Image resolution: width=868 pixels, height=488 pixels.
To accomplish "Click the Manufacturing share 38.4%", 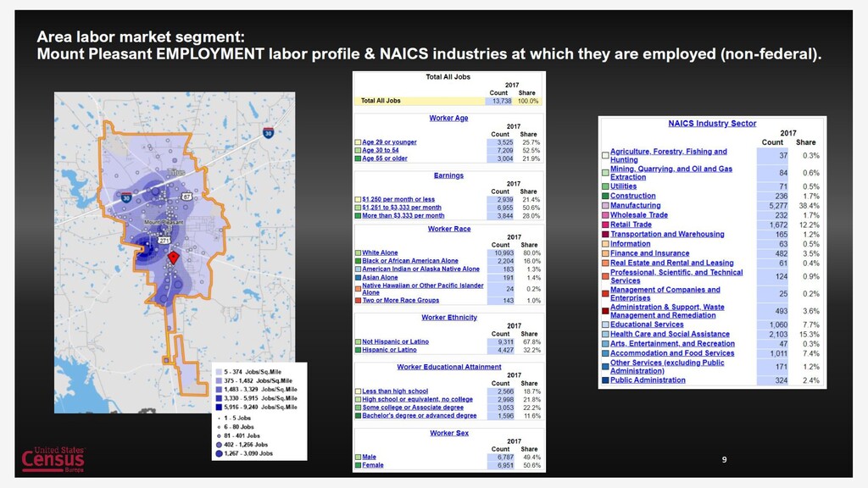I will [810, 206].
